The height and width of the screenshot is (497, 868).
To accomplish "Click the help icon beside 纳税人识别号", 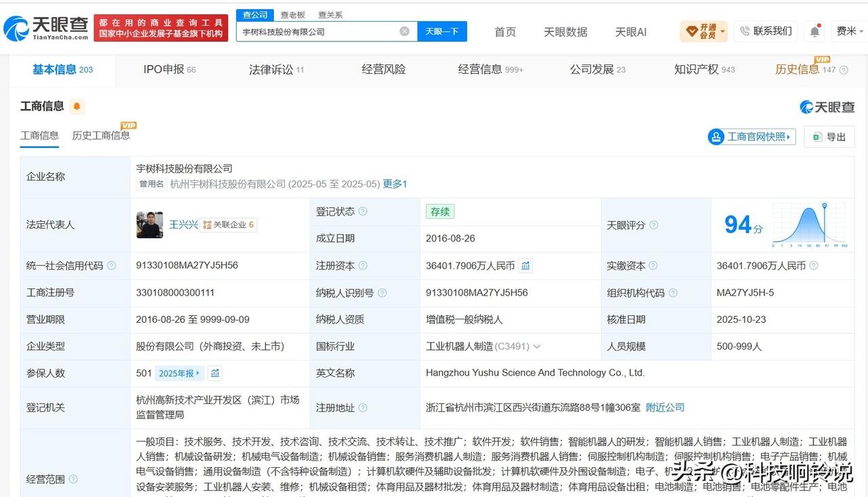I will click(382, 293).
